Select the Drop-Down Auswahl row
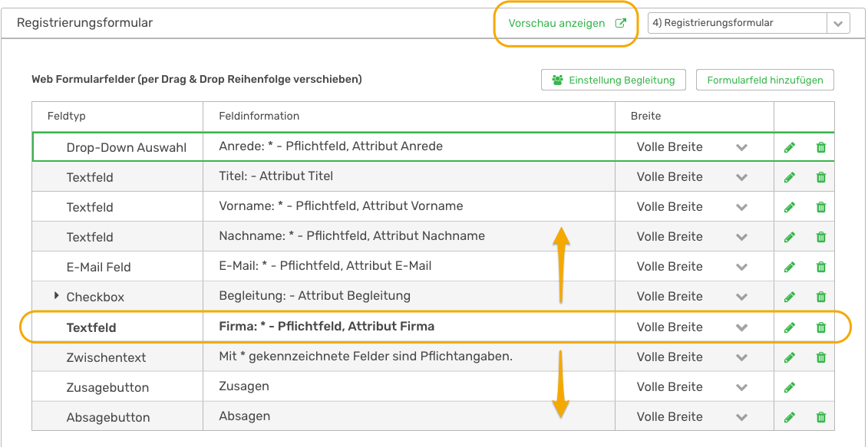868x447 pixels. 433,147
